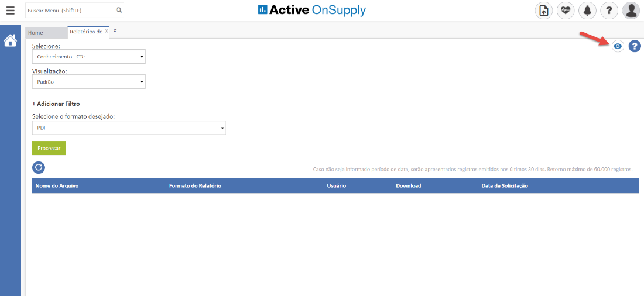The image size is (644, 296).
Task: Open the Visualização Padrão dropdown
Action: [x=88, y=82]
